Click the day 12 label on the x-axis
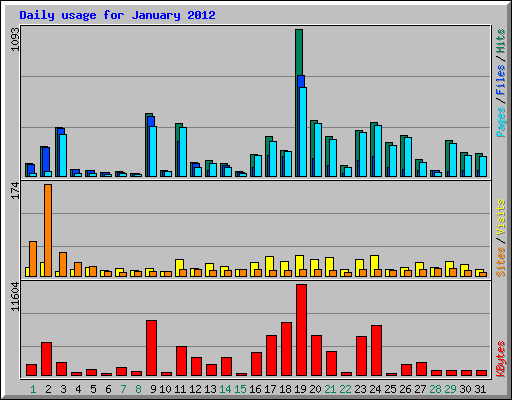The height and width of the screenshot is (400, 512). [195, 389]
